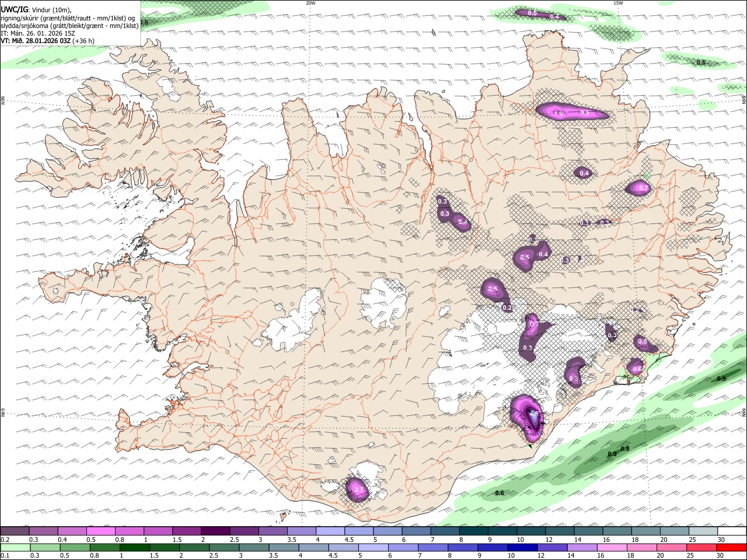Viewport: 747px width, 560px height.
Task: Pick the dark teal top-row swatch between 8 and 9
Action: coord(473,531)
